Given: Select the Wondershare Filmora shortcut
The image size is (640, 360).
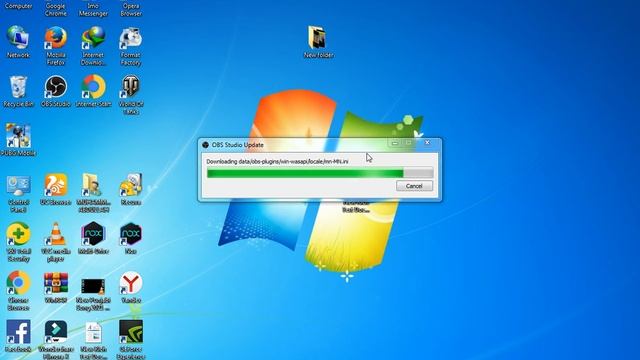Looking at the screenshot, I should (x=56, y=340).
